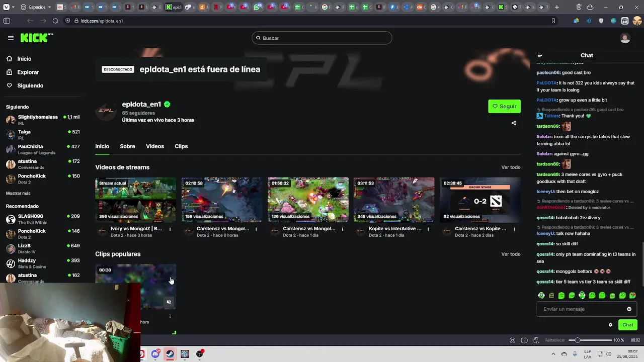Open the 0-2 Group Stage video thumbnail
Screen dimensions: 644x362
480,200
